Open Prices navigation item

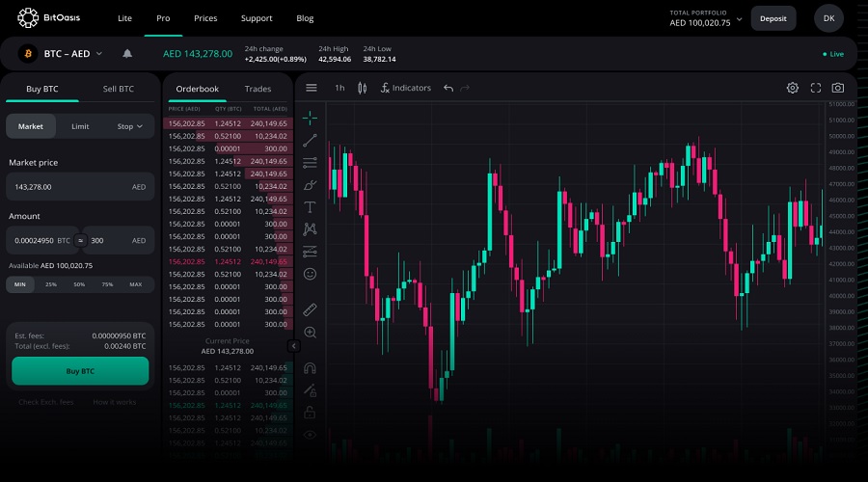(205, 18)
